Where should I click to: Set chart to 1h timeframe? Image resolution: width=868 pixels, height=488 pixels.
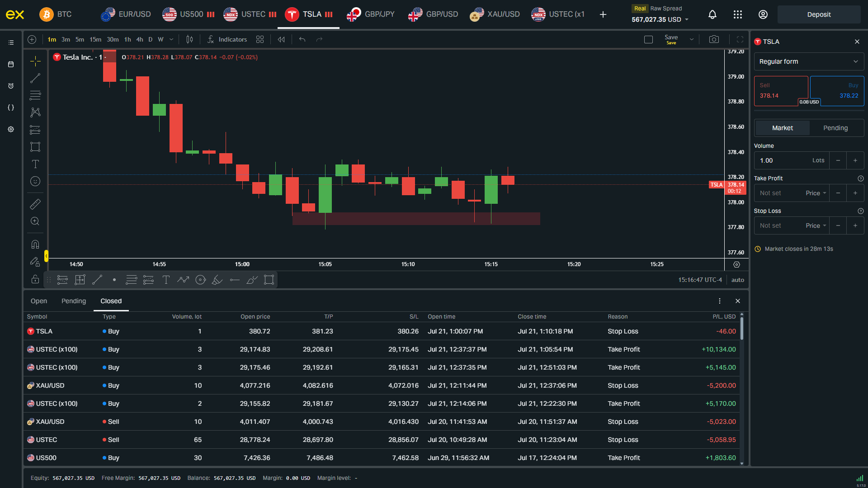click(x=127, y=39)
